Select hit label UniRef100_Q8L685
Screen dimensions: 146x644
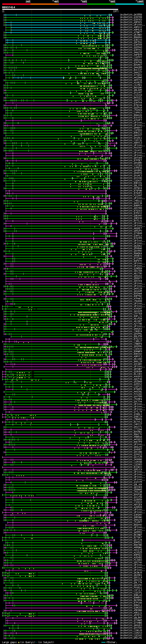pyautogui.click(x=131, y=90)
